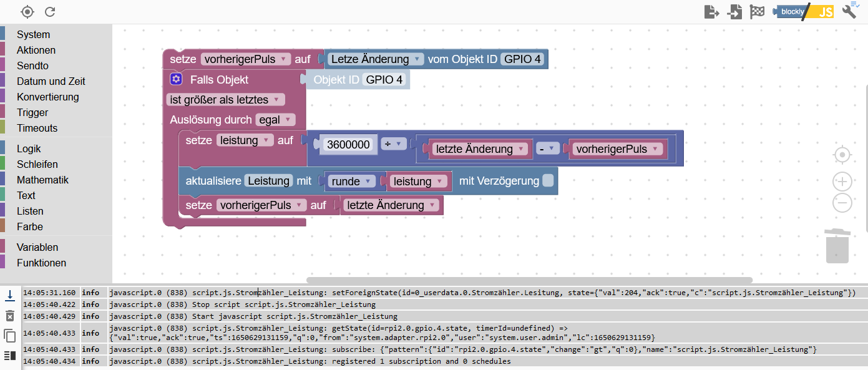
Task: Open the Trigger toolbox category
Action: pos(32,112)
